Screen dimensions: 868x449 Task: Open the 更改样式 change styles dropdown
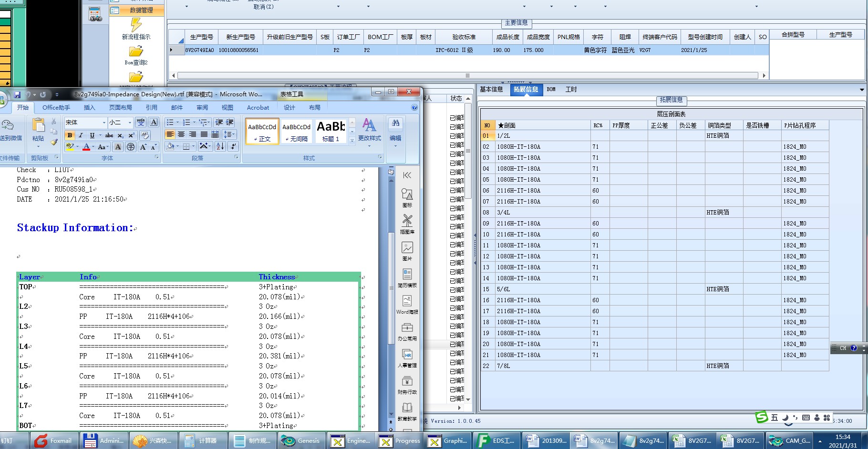(x=369, y=133)
